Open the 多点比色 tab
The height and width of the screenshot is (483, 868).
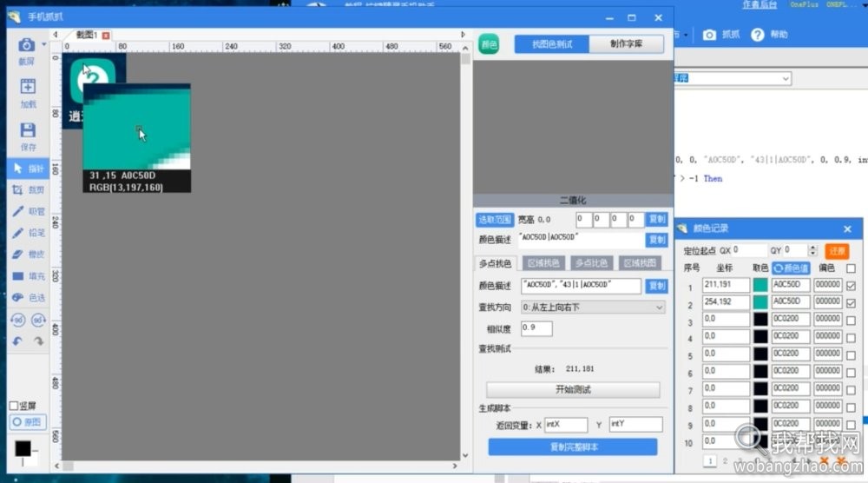click(591, 263)
